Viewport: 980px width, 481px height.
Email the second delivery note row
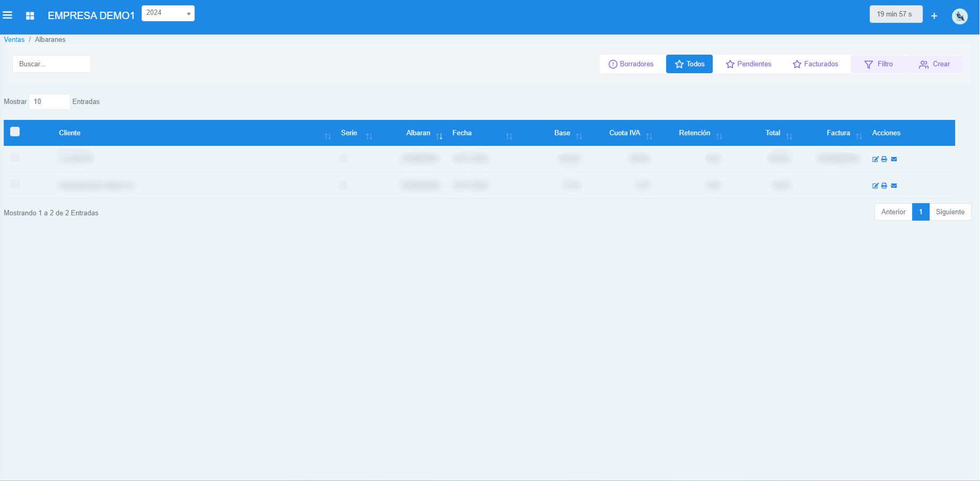point(894,186)
